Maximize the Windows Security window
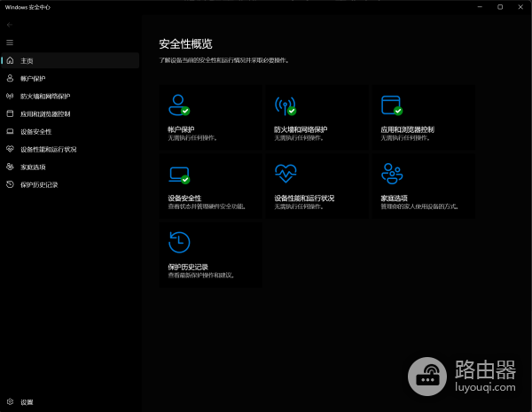The image size is (532, 412). coord(500,7)
